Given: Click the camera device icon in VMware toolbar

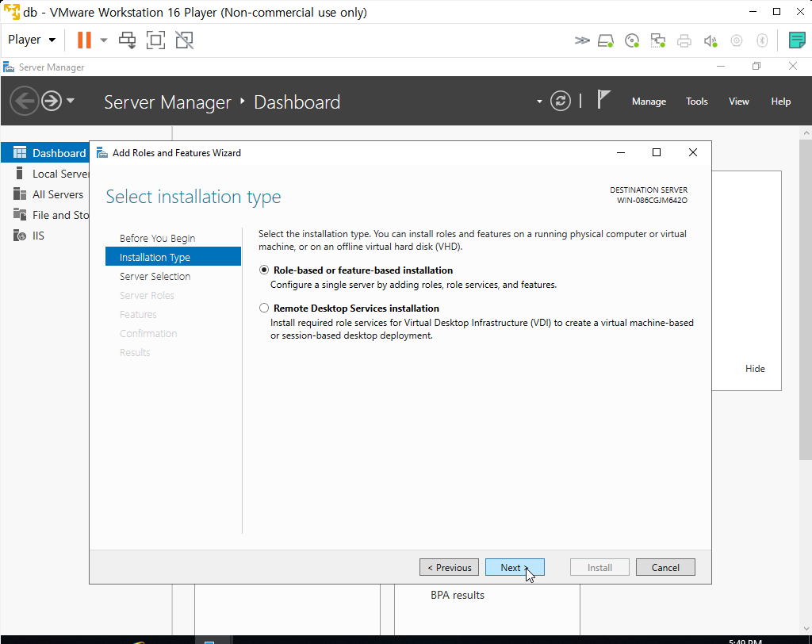Looking at the screenshot, I should click(737, 40).
